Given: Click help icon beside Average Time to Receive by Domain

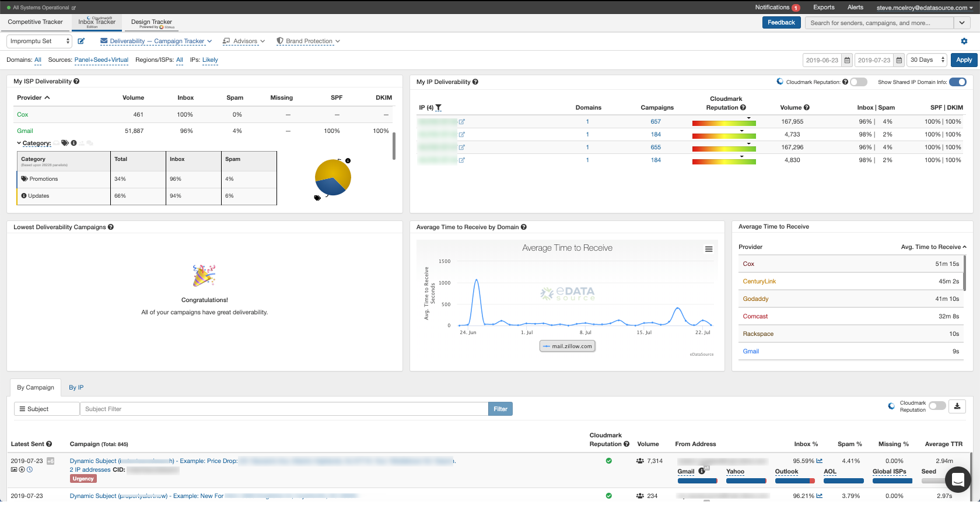Looking at the screenshot, I should coord(524,227).
